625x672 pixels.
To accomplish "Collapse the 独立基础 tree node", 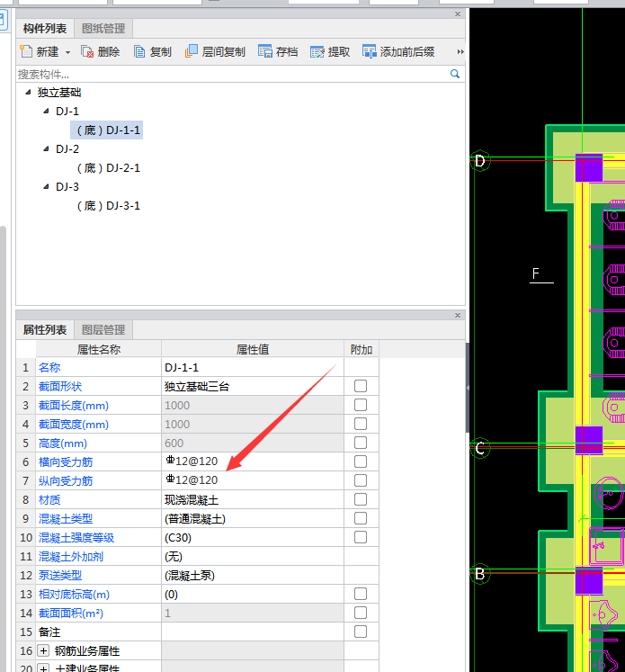I will pos(28,92).
